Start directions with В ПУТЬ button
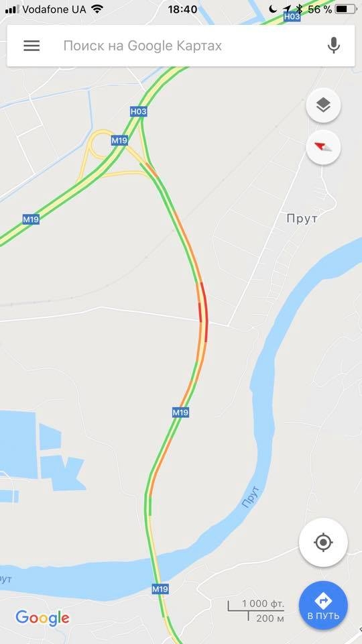 (x=323, y=606)
